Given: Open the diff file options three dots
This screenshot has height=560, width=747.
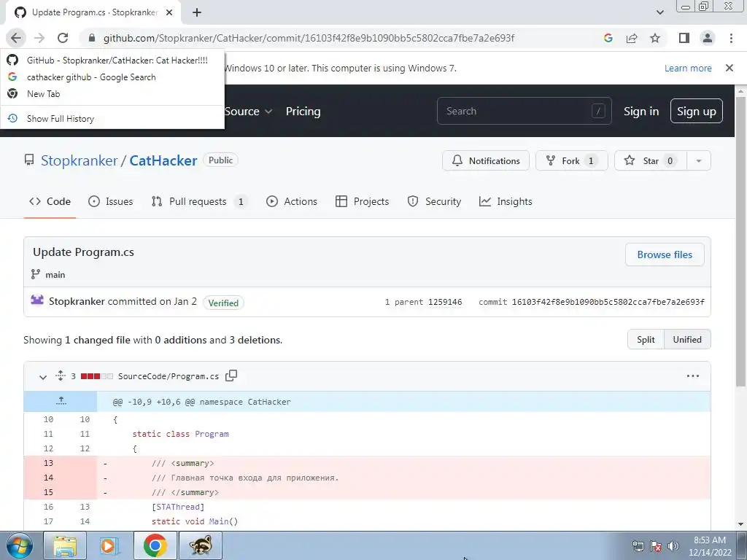Looking at the screenshot, I should point(693,376).
